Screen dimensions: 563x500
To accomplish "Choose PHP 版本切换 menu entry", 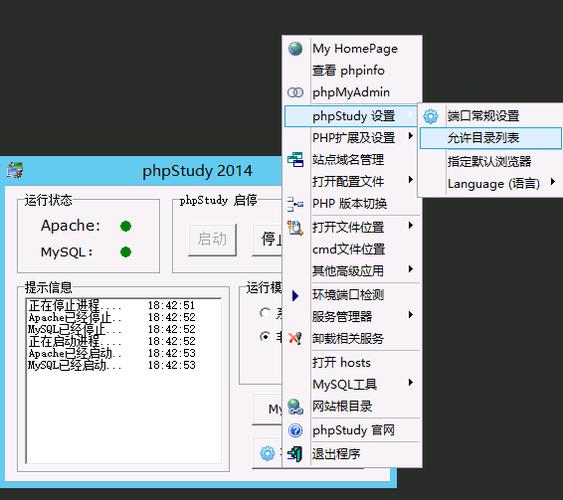I will tap(352, 204).
